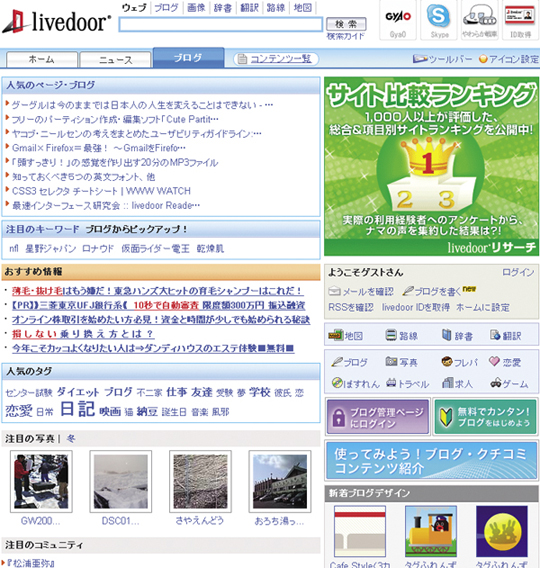Switch to the ホーム tab
The width and height of the screenshot is (540, 568).
coord(42,60)
